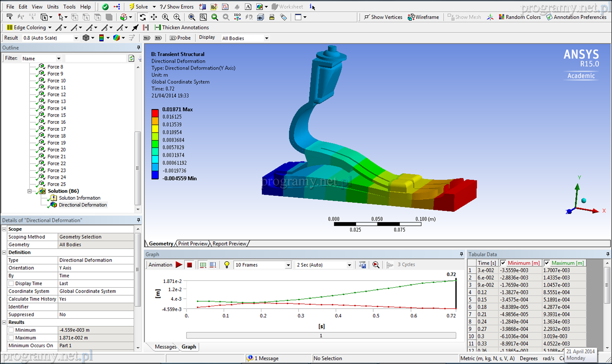The image size is (612, 364).
Task: Select the Rotate view tool
Action: tap(143, 17)
